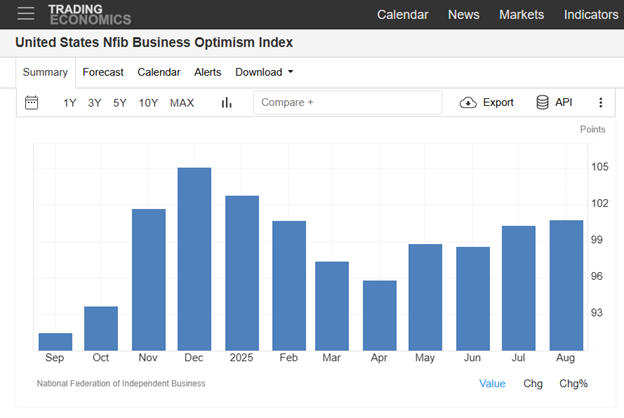Switch to the Forecast tab

point(103,72)
